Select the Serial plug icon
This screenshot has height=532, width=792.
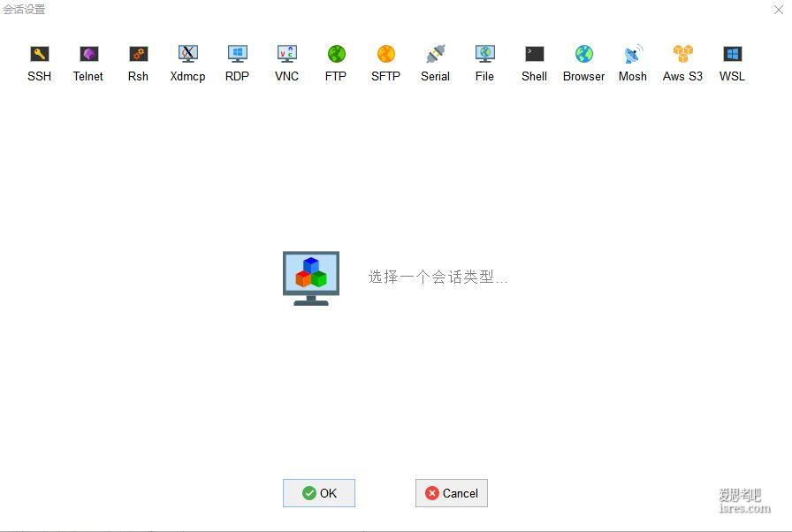click(x=436, y=54)
